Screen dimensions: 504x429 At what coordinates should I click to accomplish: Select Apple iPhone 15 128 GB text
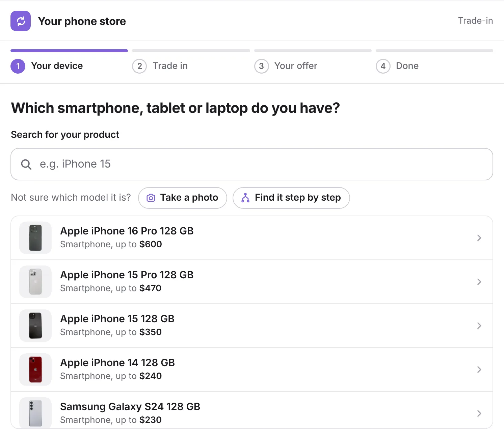pyautogui.click(x=117, y=319)
